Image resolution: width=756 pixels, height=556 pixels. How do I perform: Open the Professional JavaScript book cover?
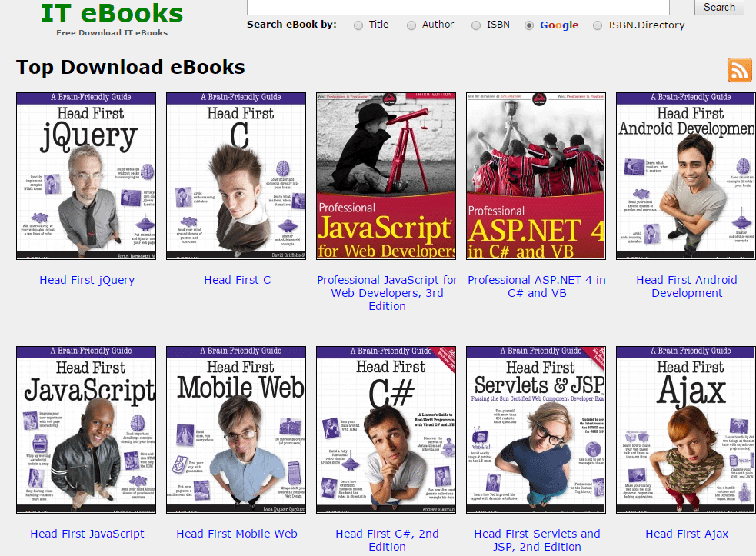(386, 176)
